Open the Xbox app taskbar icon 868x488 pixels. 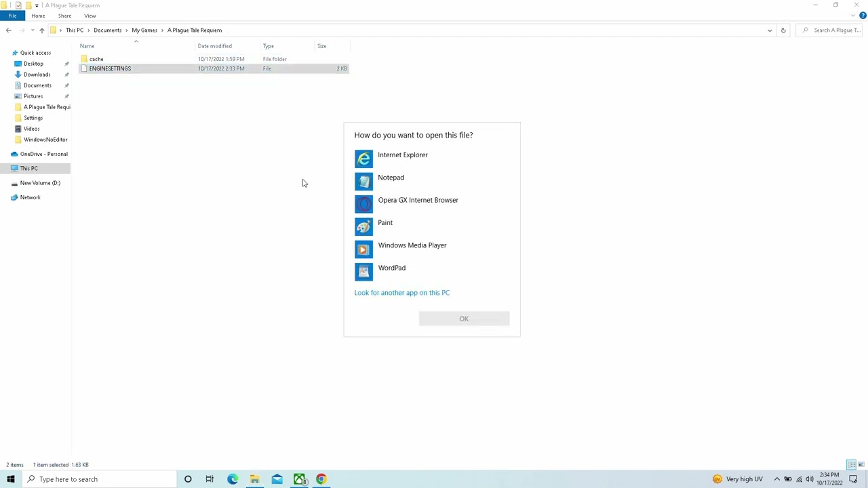[x=299, y=479]
